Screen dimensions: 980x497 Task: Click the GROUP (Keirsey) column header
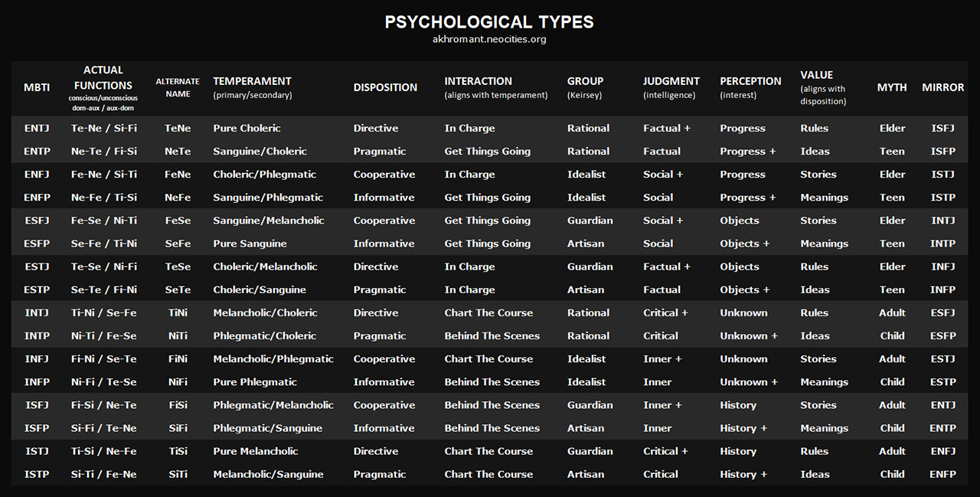point(585,87)
